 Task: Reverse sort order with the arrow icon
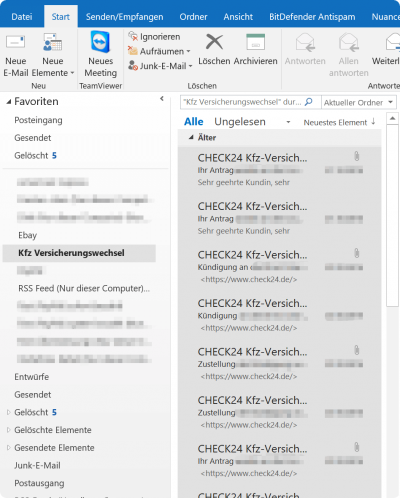coord(373,122)
